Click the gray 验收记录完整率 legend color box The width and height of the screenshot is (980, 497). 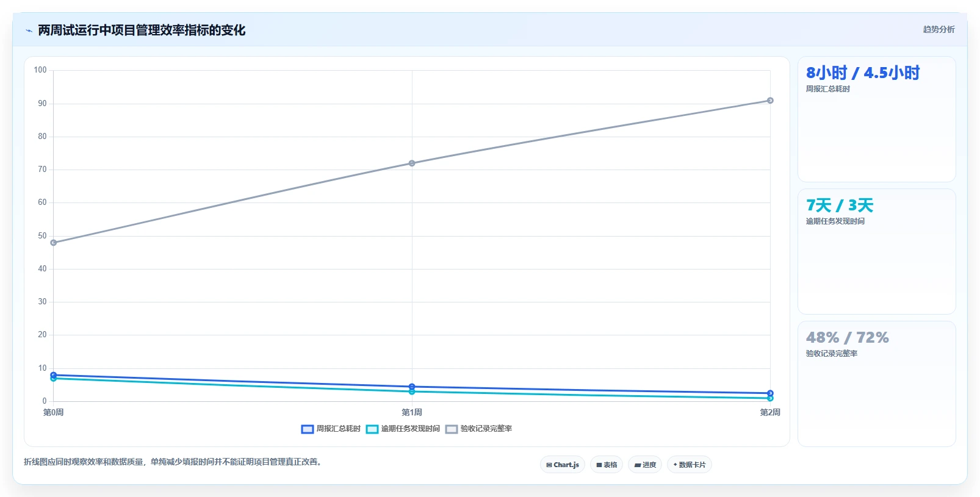click(452, 429)
